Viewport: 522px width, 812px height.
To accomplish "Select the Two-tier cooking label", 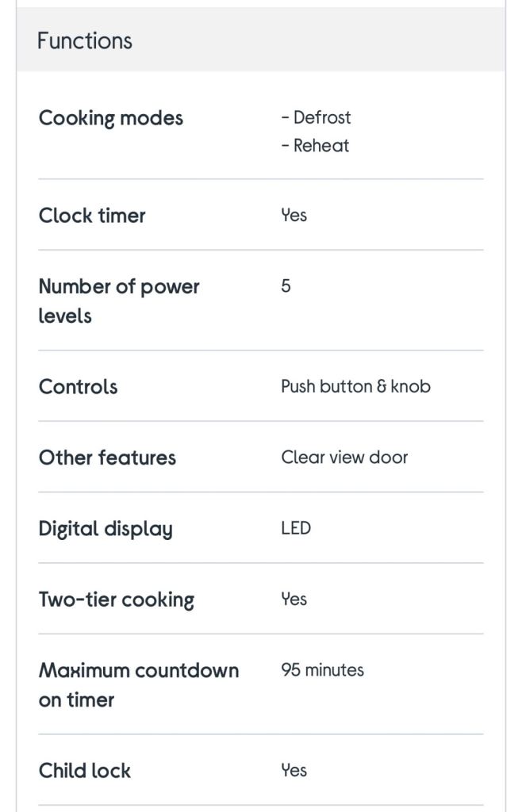I will coord(117,599).
